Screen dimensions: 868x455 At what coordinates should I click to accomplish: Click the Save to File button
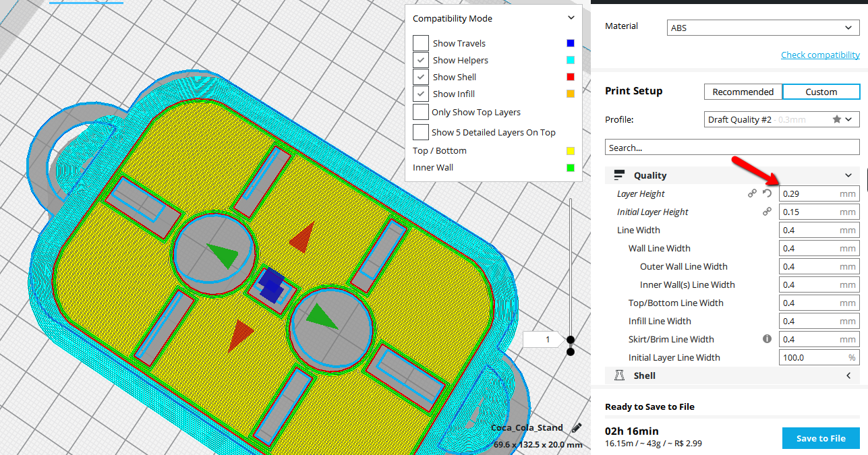pyautogui.click(x=821, y=438)
